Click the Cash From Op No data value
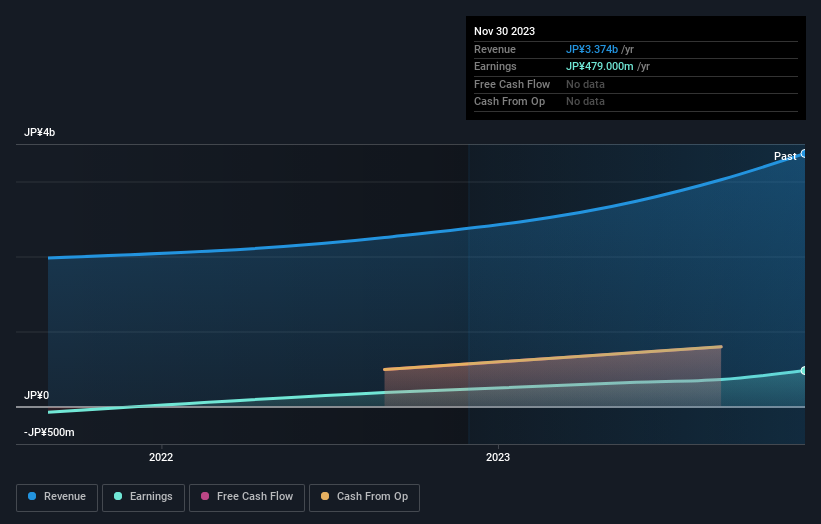 (x=585, y=102)
